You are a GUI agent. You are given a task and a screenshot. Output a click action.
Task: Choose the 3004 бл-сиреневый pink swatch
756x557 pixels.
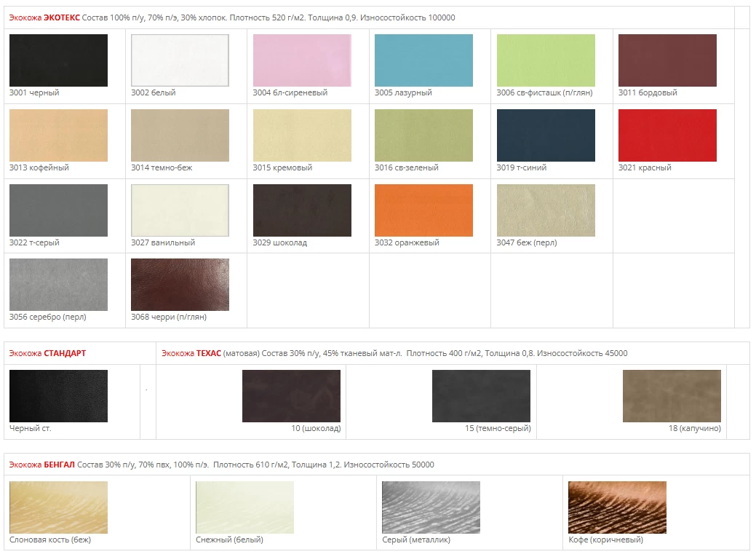coord(302,60)
